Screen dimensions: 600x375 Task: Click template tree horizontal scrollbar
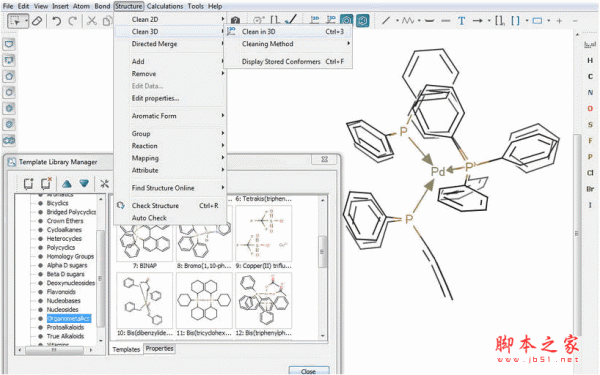pos(55,350)
